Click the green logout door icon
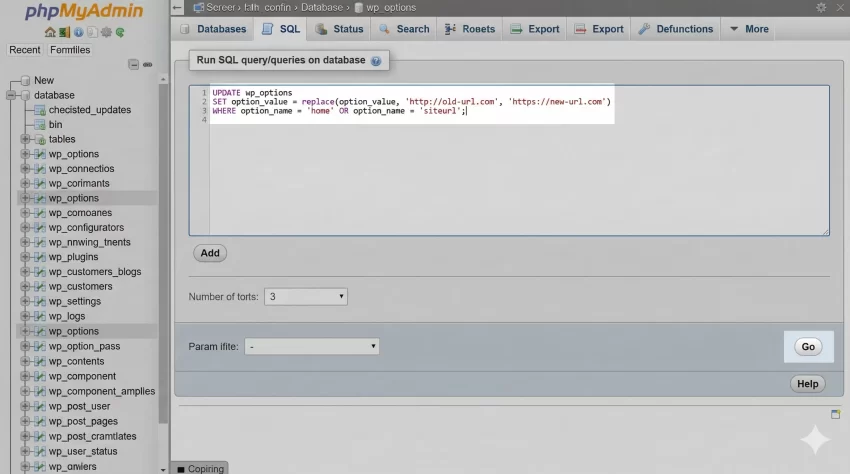This screenshot has height=474, width=850. 65,32
